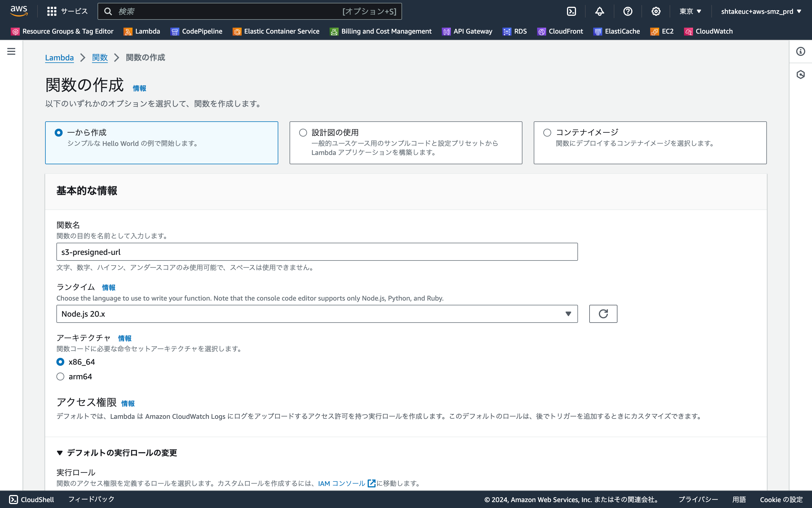Select 設計図の使用 option
Screen dimensions: 812x508
click(303, 133)
